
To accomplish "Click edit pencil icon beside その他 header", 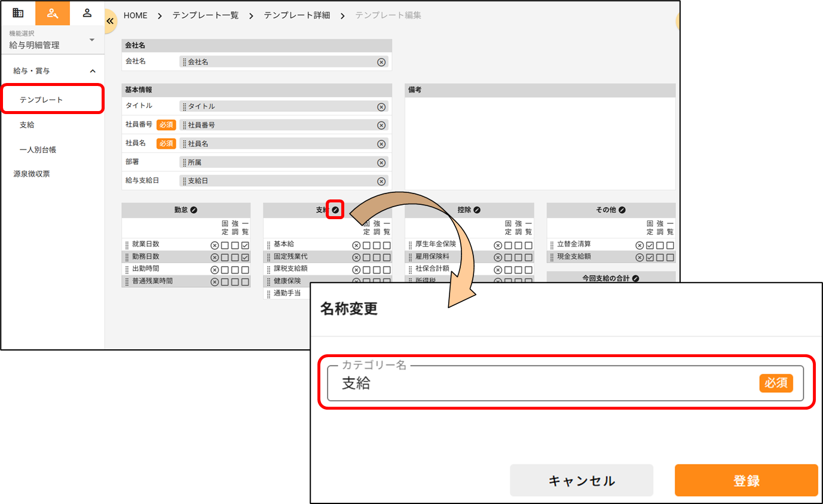I will (x=622, y=210).
